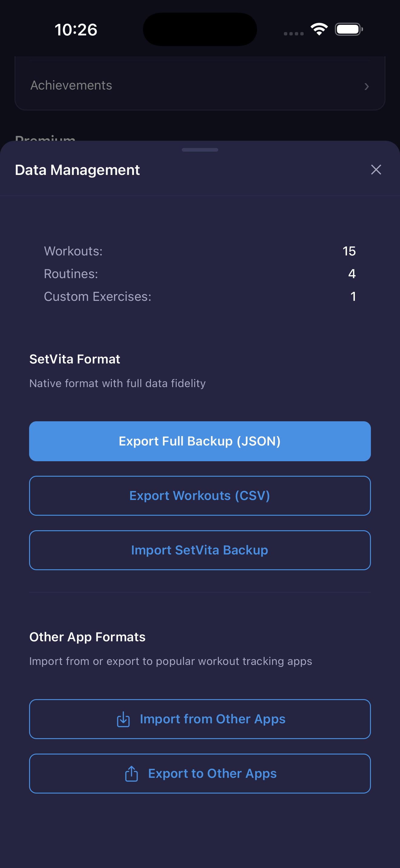The height and width of the screenshot is (868, 400).
Task: Tap the cellular signal dots in the status bar
Action: [x=293, y=33]
